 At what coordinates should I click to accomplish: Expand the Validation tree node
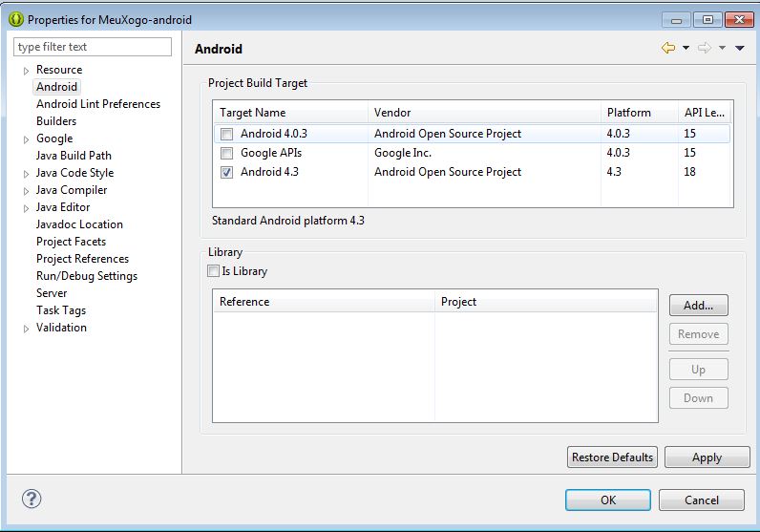click(26, 329)
